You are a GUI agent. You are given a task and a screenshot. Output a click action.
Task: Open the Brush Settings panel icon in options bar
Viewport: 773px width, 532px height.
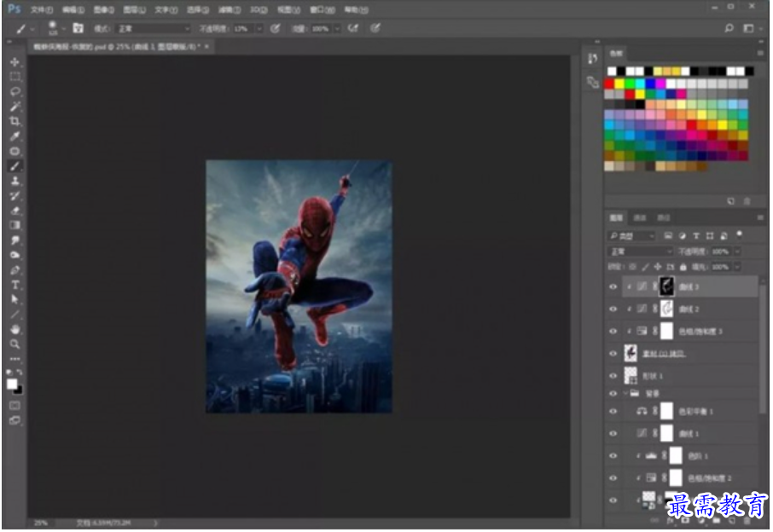click(78, 28)
